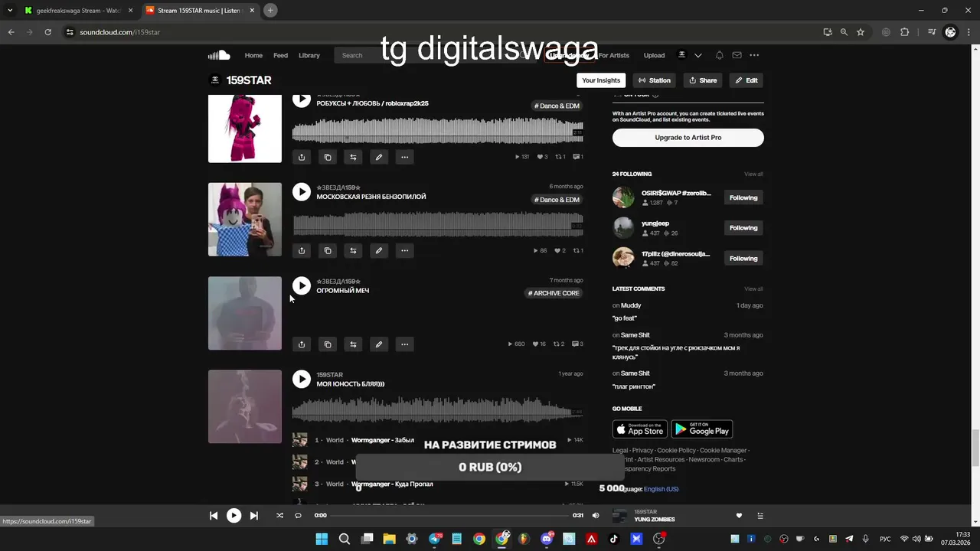Open Windows Start menu

(322, 540)
